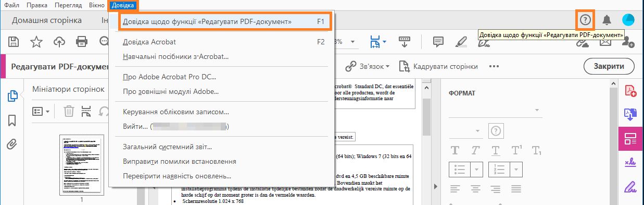
Task: Click the Закрити button
Action: click(609, 67)
